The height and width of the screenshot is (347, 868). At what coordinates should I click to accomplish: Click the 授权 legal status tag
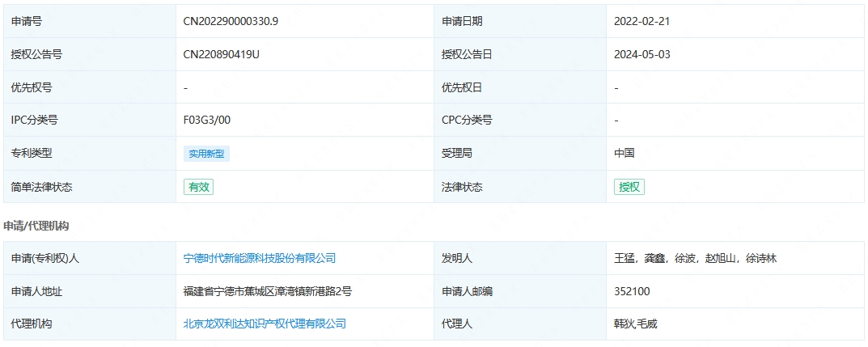pyautogui.click(x=629, y=187)
